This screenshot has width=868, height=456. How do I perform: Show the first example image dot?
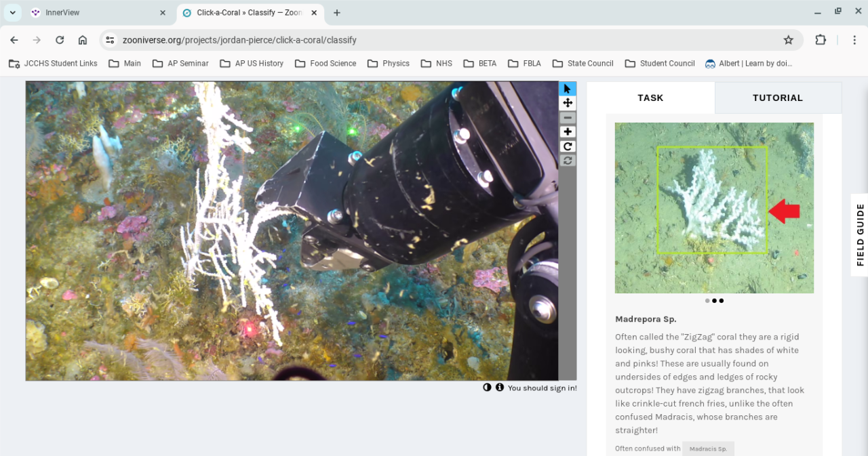pyautogui.click(x=707, y=301)
